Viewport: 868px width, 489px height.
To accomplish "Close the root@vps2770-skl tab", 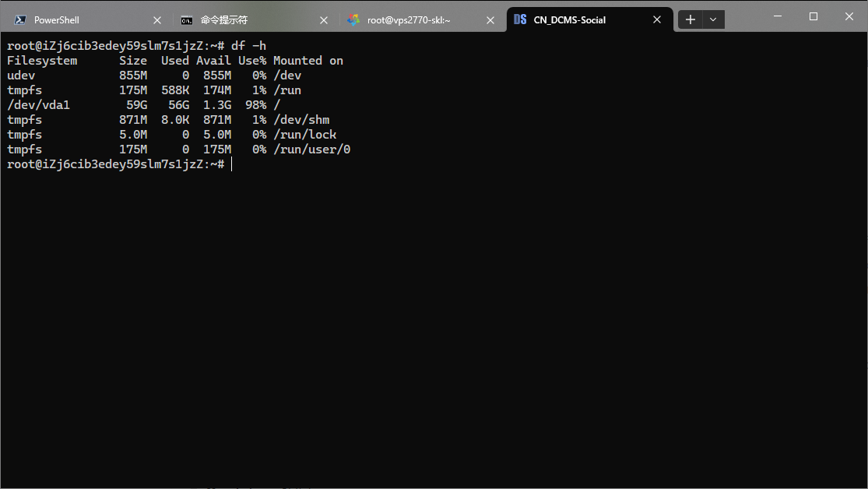I will 490,20.
